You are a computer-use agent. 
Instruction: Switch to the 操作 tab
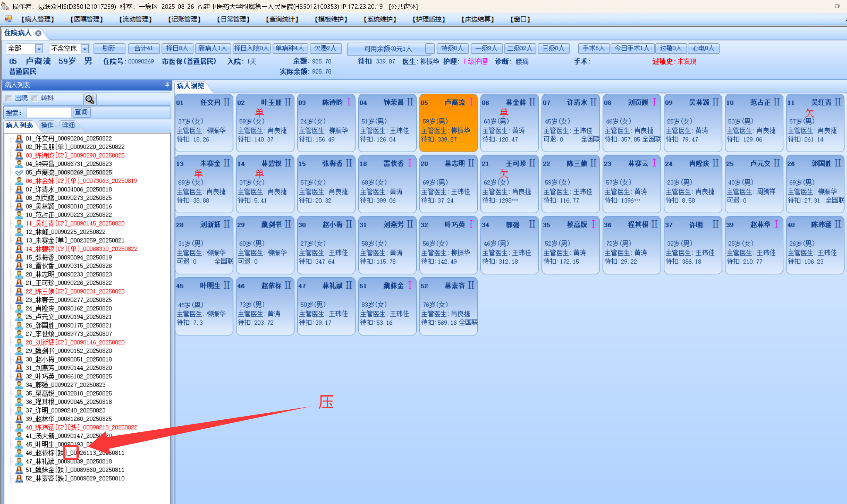47,125
